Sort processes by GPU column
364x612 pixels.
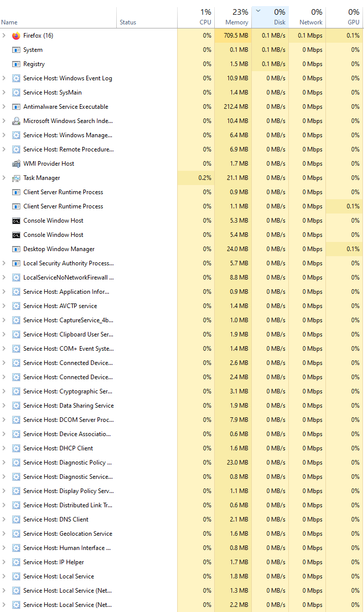pos(345,17)
